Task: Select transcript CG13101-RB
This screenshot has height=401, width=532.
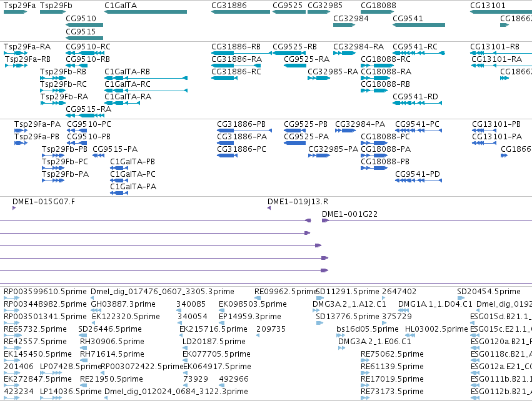Action: click(x=501, y=53)
